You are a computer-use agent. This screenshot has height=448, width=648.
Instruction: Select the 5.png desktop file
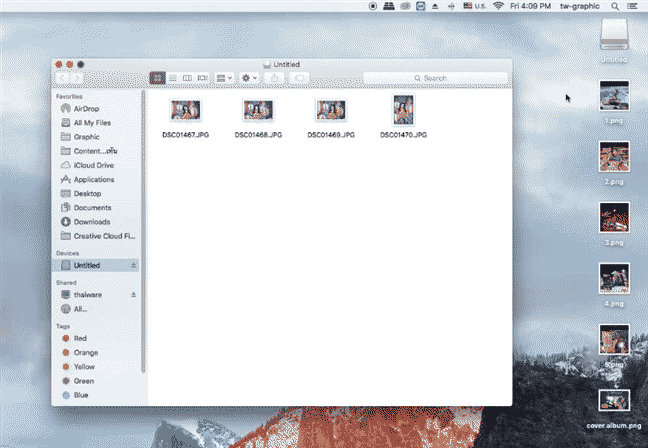tap(615, 340)
